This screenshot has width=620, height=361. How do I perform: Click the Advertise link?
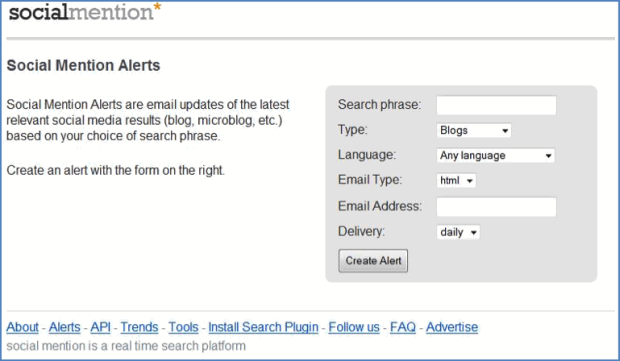[x=452, y=327]
